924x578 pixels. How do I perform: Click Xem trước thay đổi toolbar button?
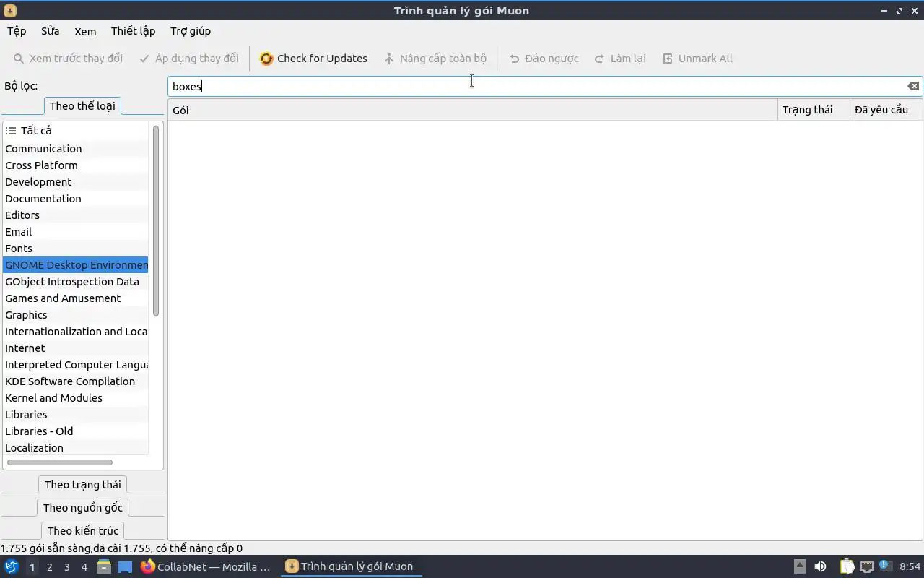pyautogui.click(x=68, y=59)
